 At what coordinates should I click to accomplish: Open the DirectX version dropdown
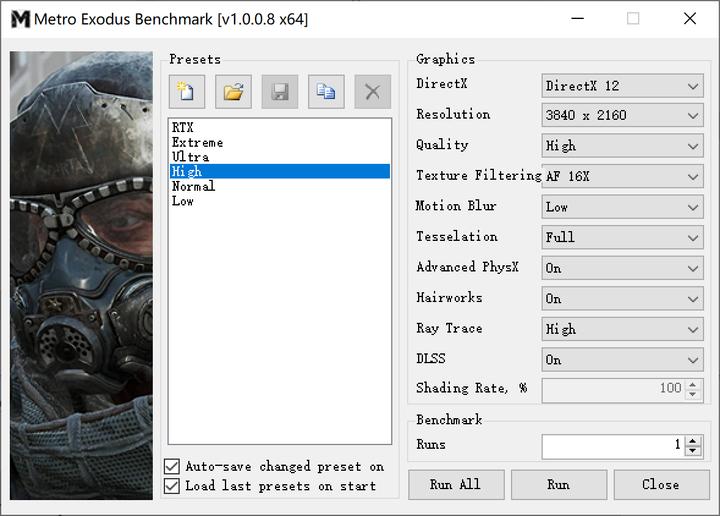(622, 85)
